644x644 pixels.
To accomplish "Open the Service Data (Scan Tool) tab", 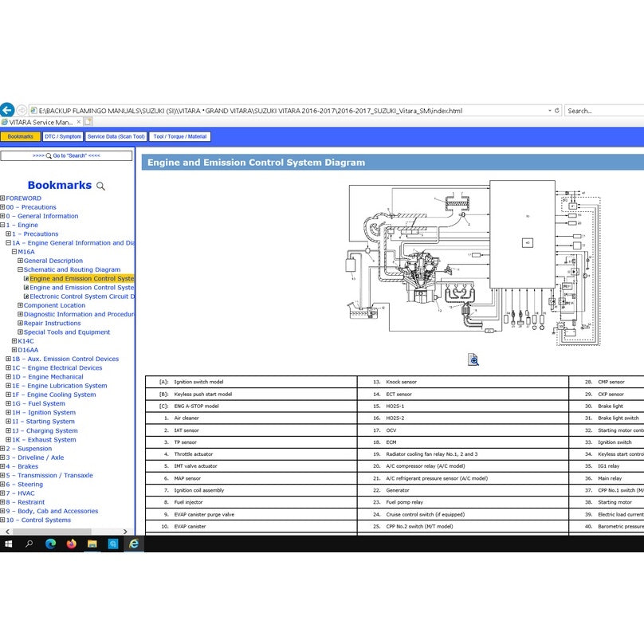I will [x=116, y=136].
